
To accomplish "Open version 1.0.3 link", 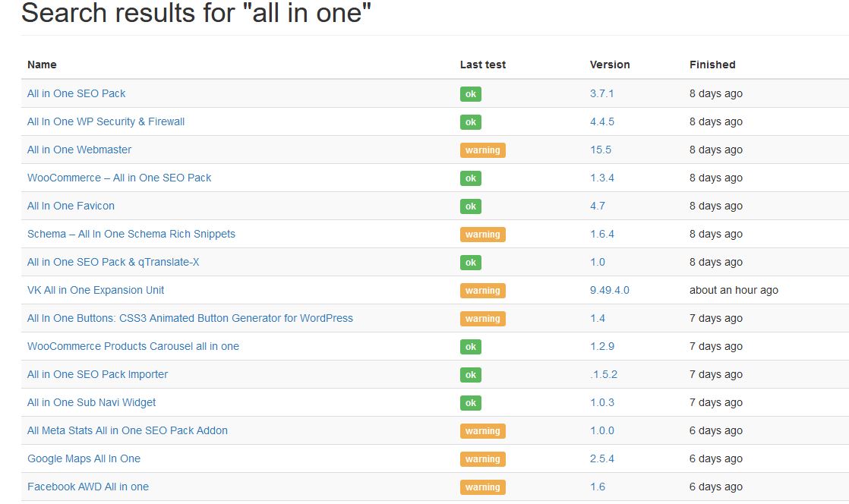I will pos(602,403).
